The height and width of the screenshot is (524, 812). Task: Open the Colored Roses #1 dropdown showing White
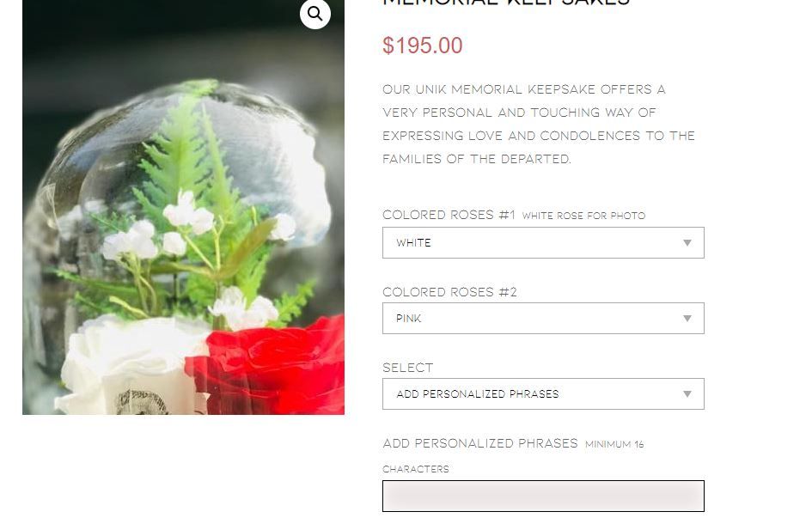543,242
